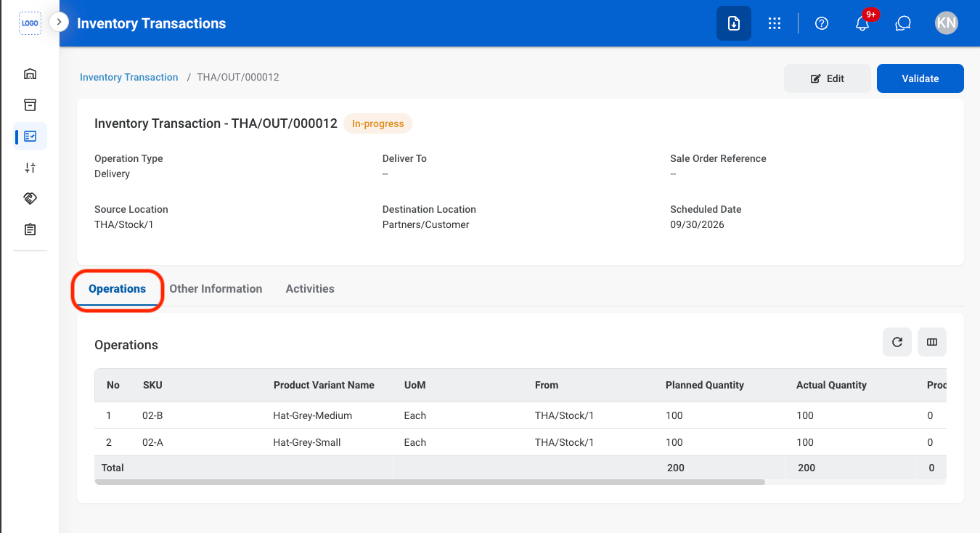Select the inventory transactions checklist sidebar icon

[x=30, y=136]
